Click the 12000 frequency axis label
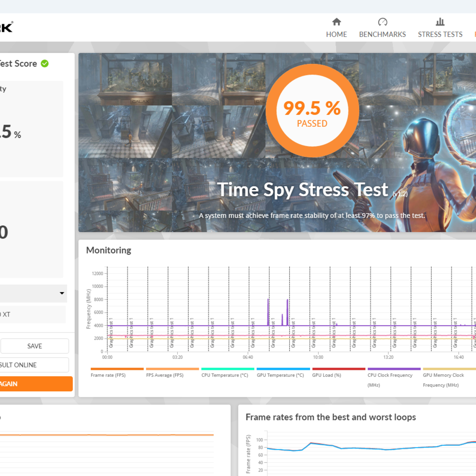The image size is (476, 476). point(97,273)
